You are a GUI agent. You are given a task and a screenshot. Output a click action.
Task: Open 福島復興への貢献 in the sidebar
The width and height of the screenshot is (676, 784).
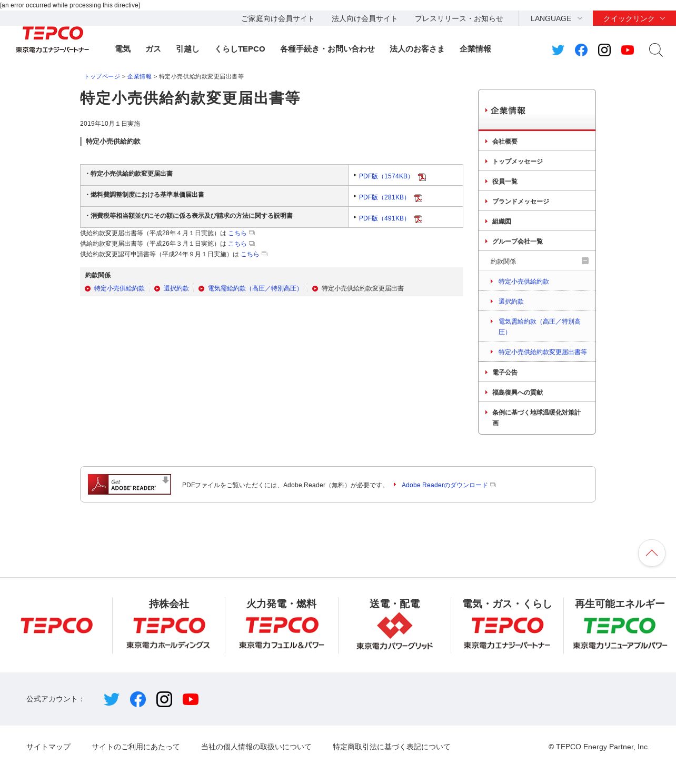click(x=537, y=392)
